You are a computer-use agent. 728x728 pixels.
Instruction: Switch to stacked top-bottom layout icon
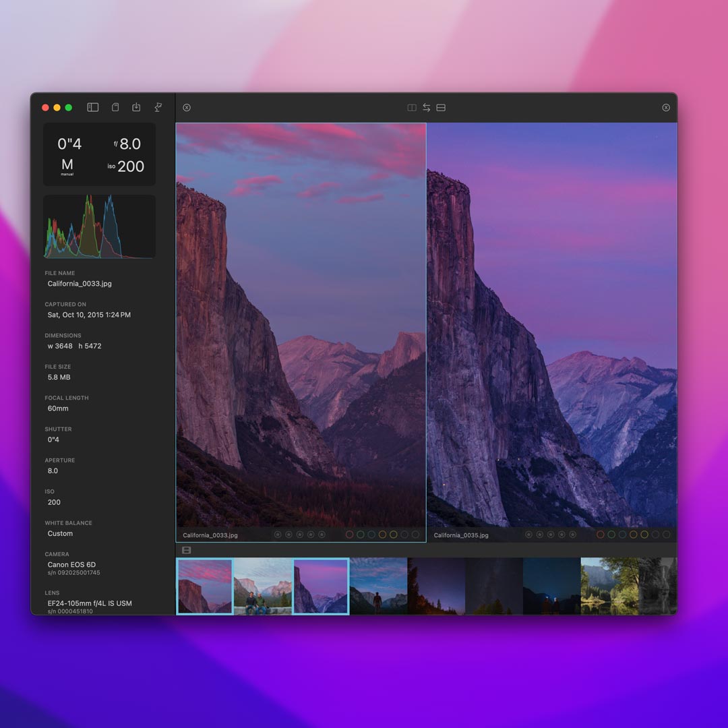click(441, 108)
